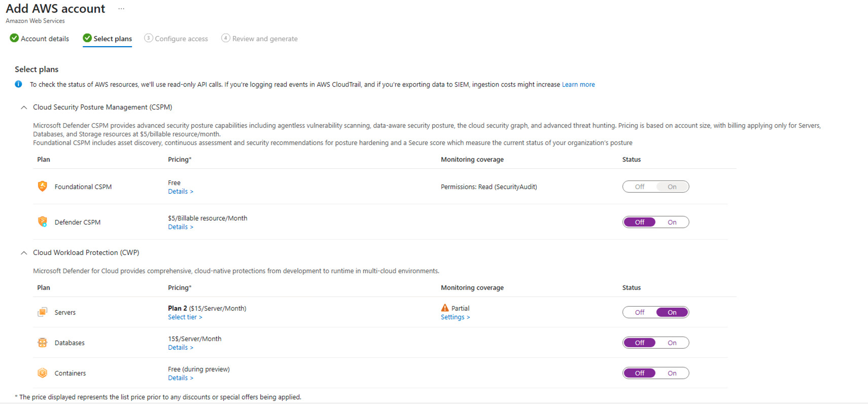Click the Databases plan icon
The height and width of the screenshot is (405, 868).
(x=43, y=343)
